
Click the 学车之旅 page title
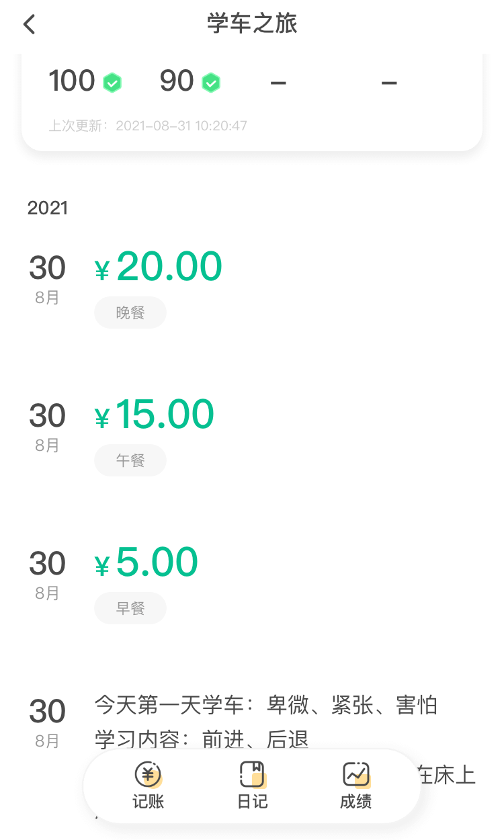click(x=252, y=24)
